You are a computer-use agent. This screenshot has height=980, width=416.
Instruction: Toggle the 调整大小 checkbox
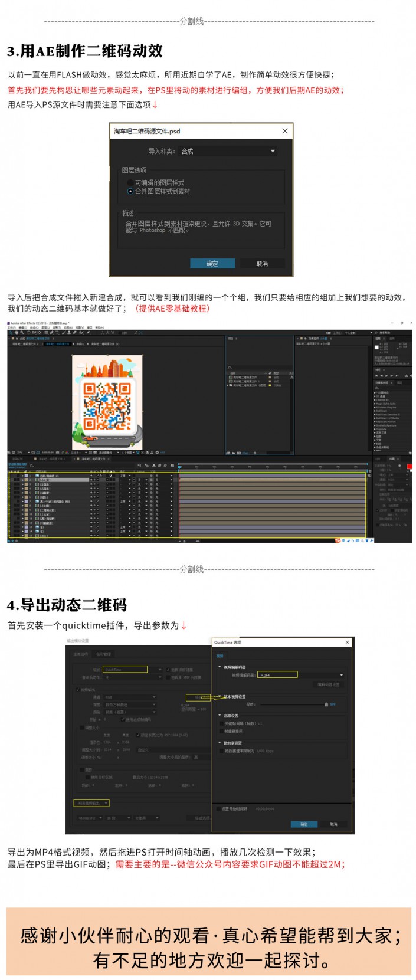[x=82, y=727]
